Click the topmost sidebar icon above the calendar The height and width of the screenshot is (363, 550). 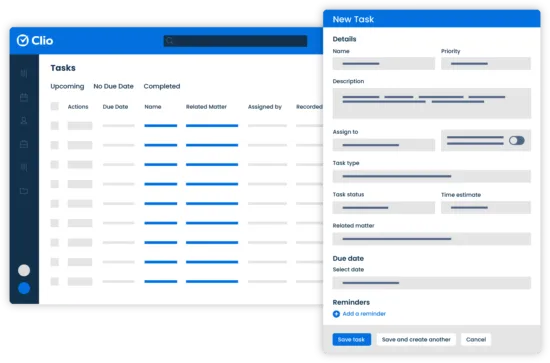[24, 73]
